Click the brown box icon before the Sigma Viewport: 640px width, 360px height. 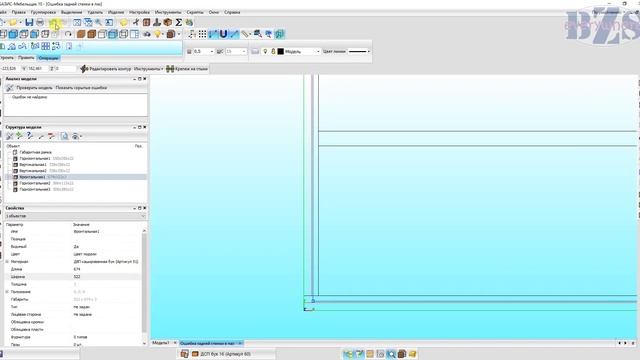[x=168, y=22]
